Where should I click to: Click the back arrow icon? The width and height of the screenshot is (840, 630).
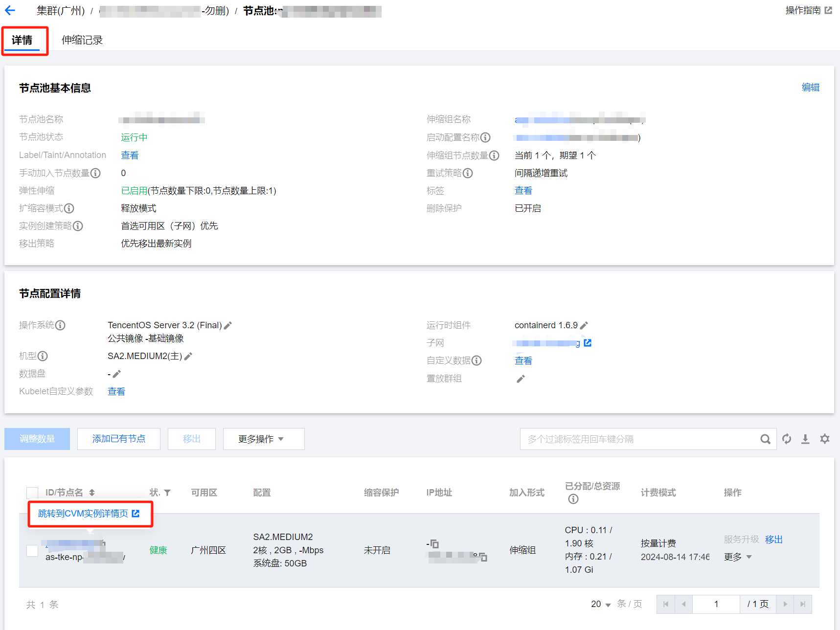[x=10, y=11]
